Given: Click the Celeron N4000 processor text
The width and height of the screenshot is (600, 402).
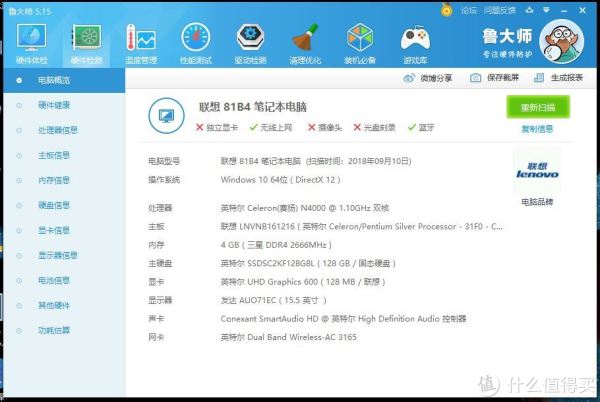Looking at the screenshot, I should [x=305, y=208].
